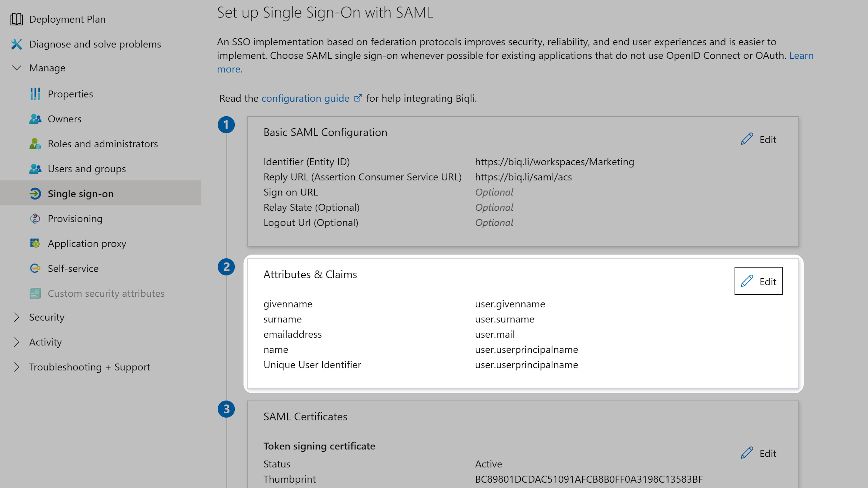Screen dimensions: 868x488
Task: Click the Reply URL https://biq.li/saml/acs
Action: point(523,177)
